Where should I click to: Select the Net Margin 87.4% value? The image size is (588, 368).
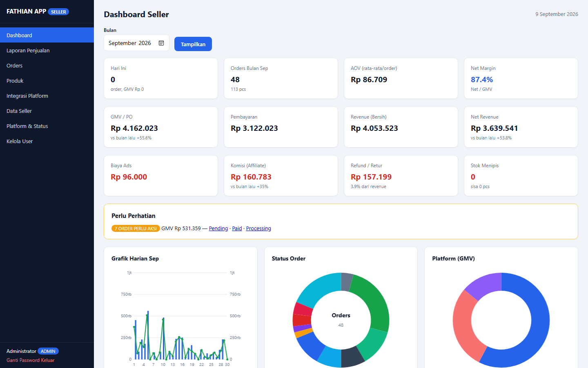point(482,80)
